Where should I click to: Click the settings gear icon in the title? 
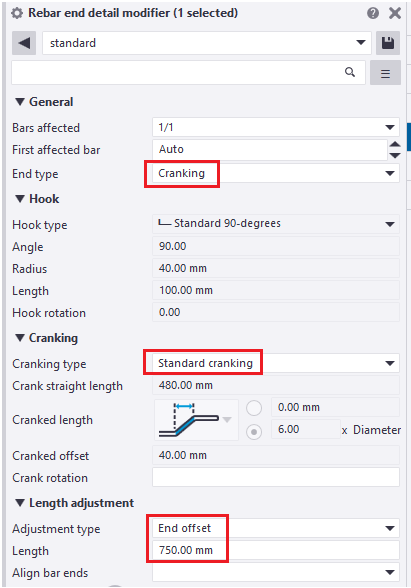tap(17, 14)
